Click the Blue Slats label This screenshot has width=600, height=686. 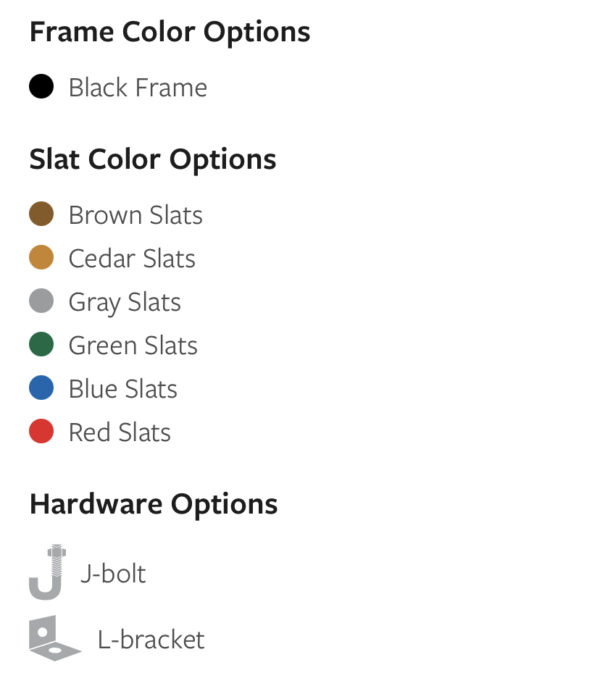point(123,389)
